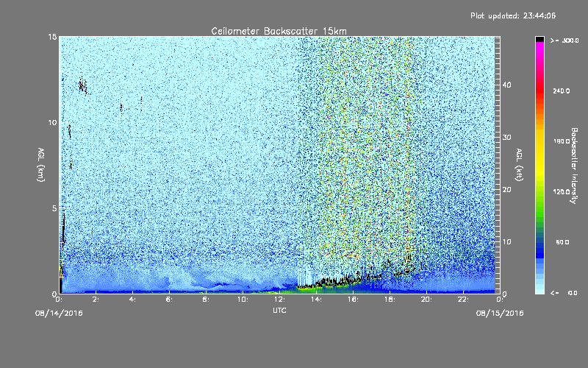This screenshot has height=368, width=588.
Task: Click the 120.0 colorbar label
Action: point(562,191)
